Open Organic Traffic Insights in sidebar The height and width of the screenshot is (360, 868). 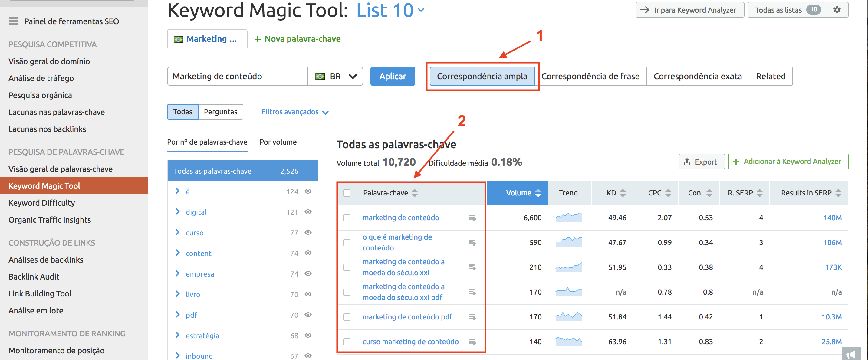click(50, 220)
